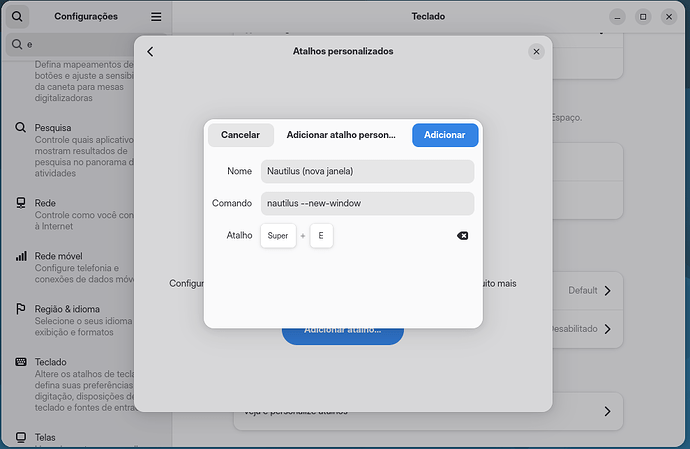The width and height of the screenshot is (690, 449).
Task: Click the Super key cap
Action: [x=278, y=236]
